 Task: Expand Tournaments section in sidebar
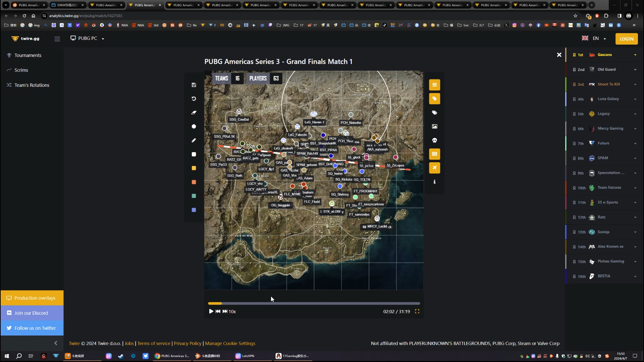(x=28, y=55)
